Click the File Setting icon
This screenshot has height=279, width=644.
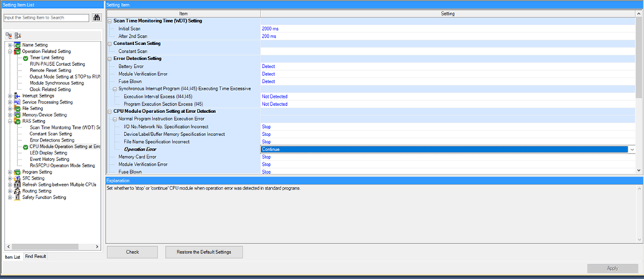tap(17, 109)
